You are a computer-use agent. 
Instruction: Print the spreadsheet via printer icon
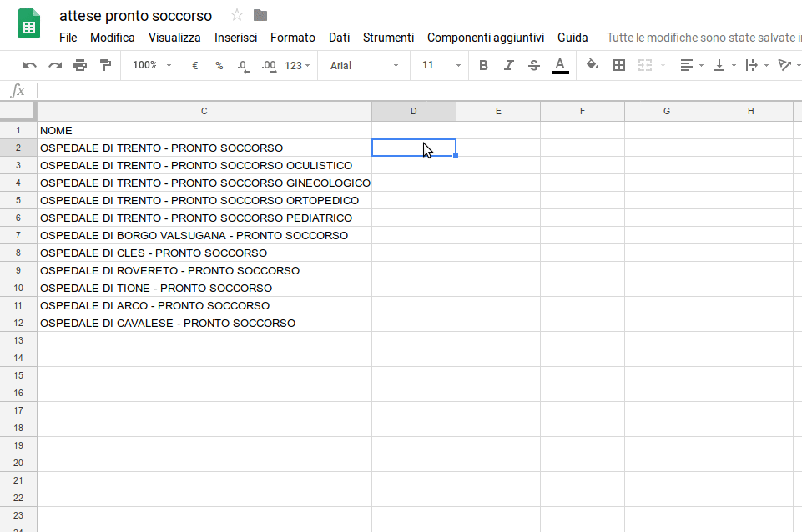click(x=80, y=65)
